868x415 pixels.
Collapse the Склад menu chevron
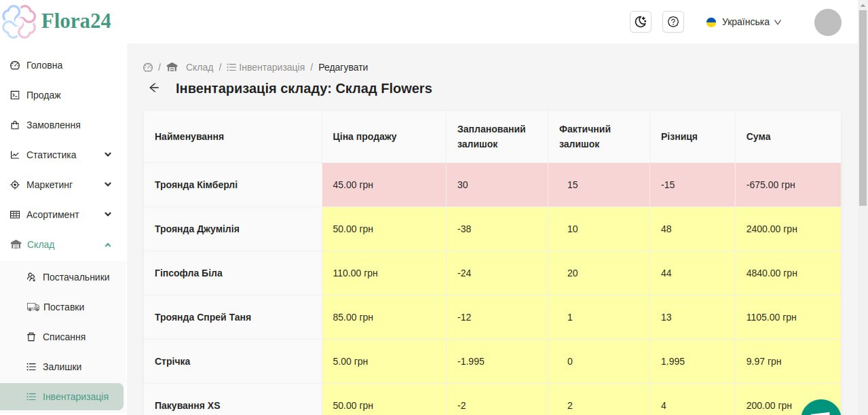pyautogui.click(x=108, y=245)
